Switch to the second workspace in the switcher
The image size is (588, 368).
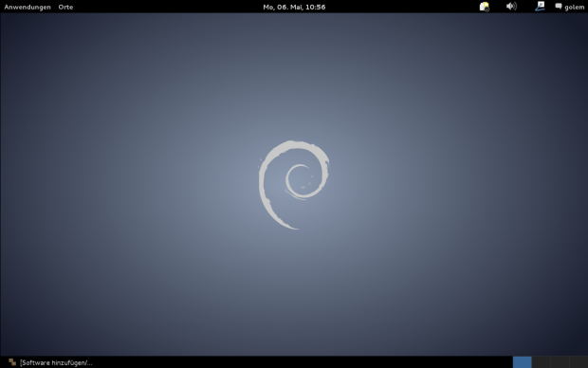pos(541,362)
